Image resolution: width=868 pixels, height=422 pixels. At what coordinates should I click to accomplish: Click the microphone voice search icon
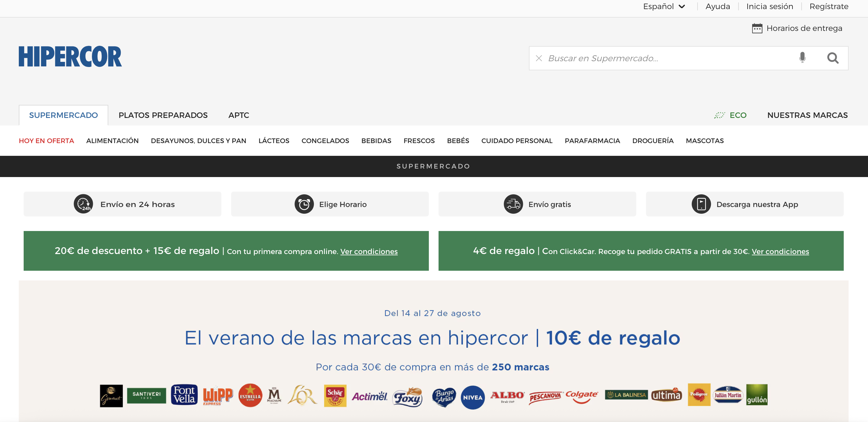[x=802, y=58]
